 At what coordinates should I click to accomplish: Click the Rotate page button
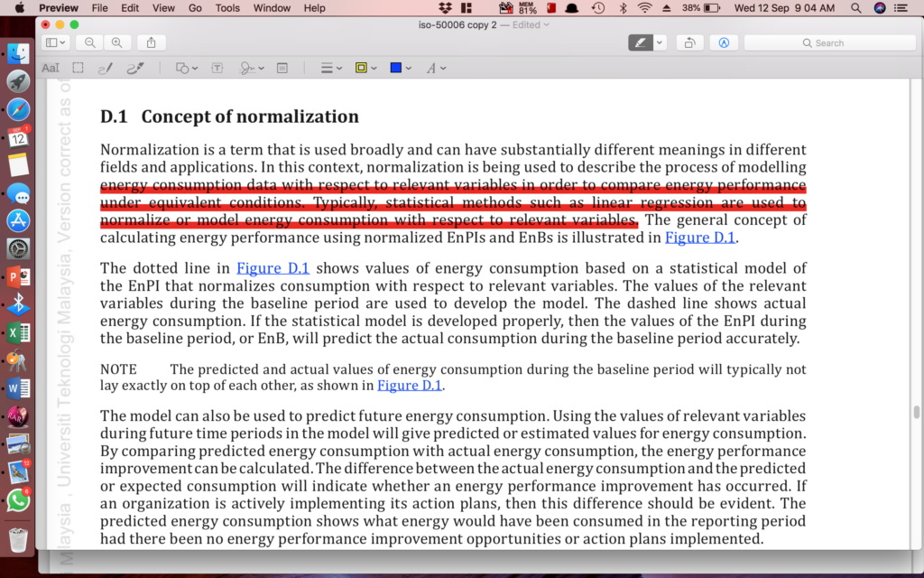pyautogui.click(x=689, y=42)
